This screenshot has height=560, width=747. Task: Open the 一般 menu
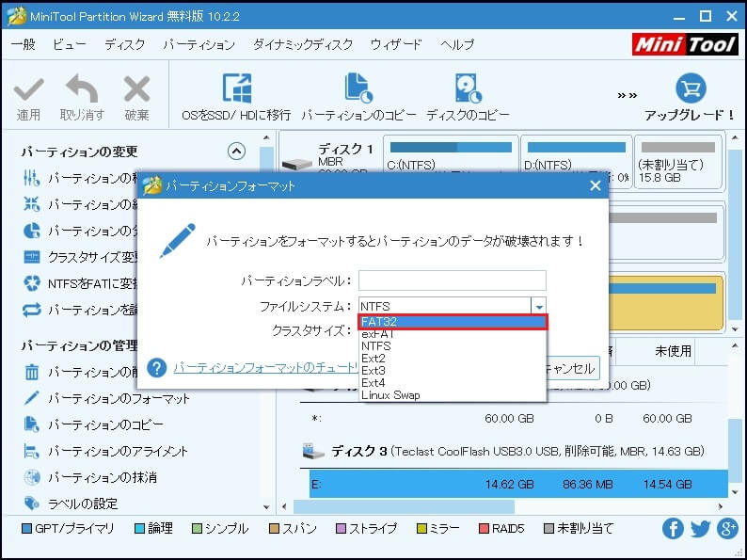(x=24, y=45)
